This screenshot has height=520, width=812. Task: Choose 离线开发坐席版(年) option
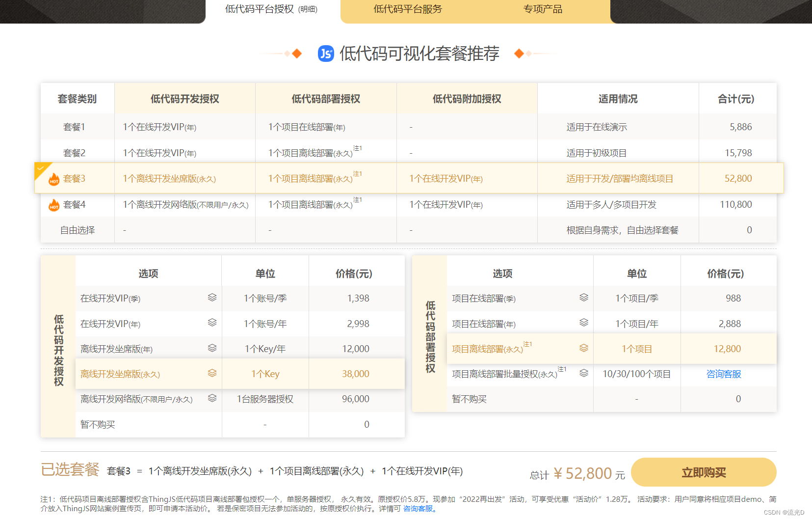[240, 349]
